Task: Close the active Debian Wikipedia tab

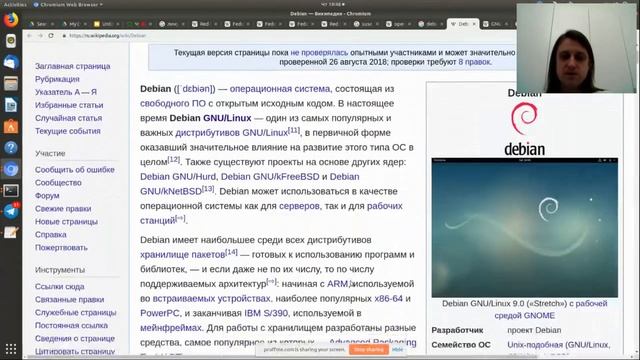Action: (474, 24)
